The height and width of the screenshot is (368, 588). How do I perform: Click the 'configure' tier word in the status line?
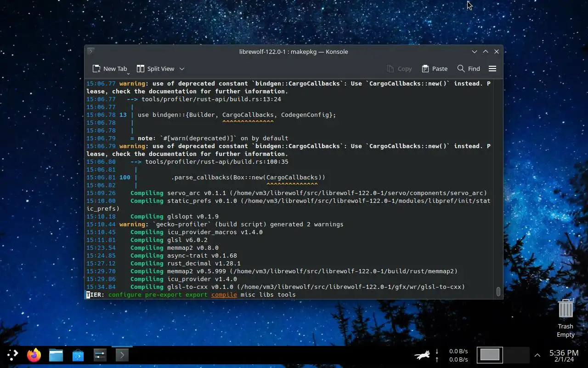tap(125, 294)
